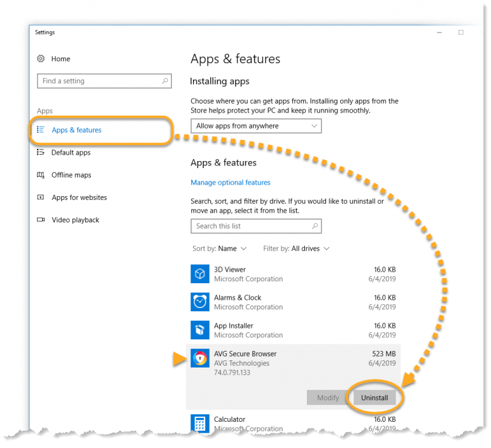Click the Video playback camera icon

point(41,220)
